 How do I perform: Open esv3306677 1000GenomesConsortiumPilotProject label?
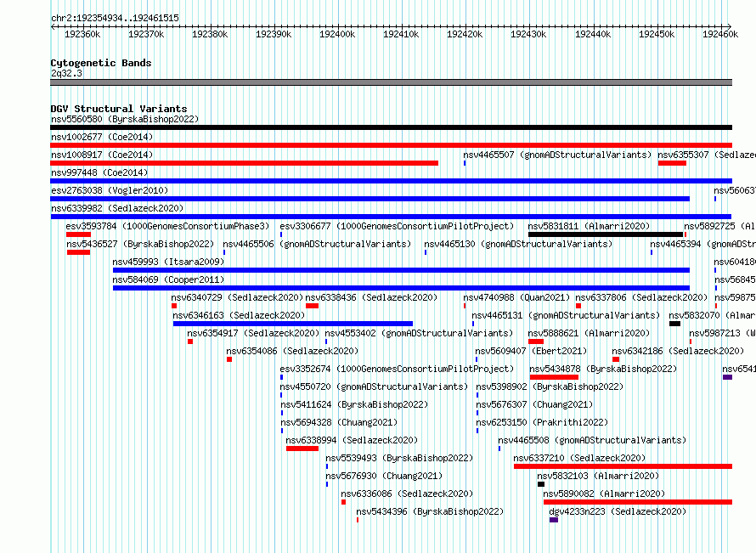pyautogui.click(x=397, y=226)
